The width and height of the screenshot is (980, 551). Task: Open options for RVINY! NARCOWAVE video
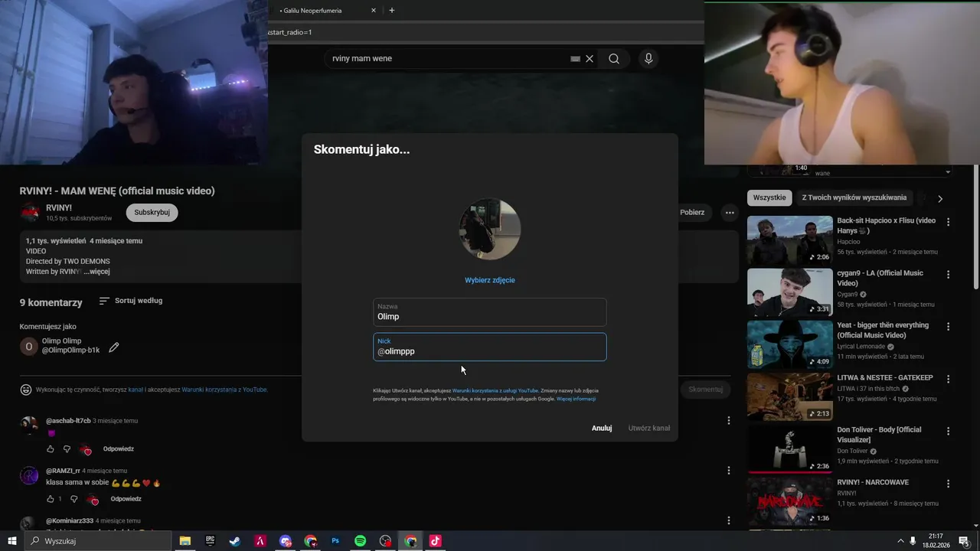coord(948,484)
